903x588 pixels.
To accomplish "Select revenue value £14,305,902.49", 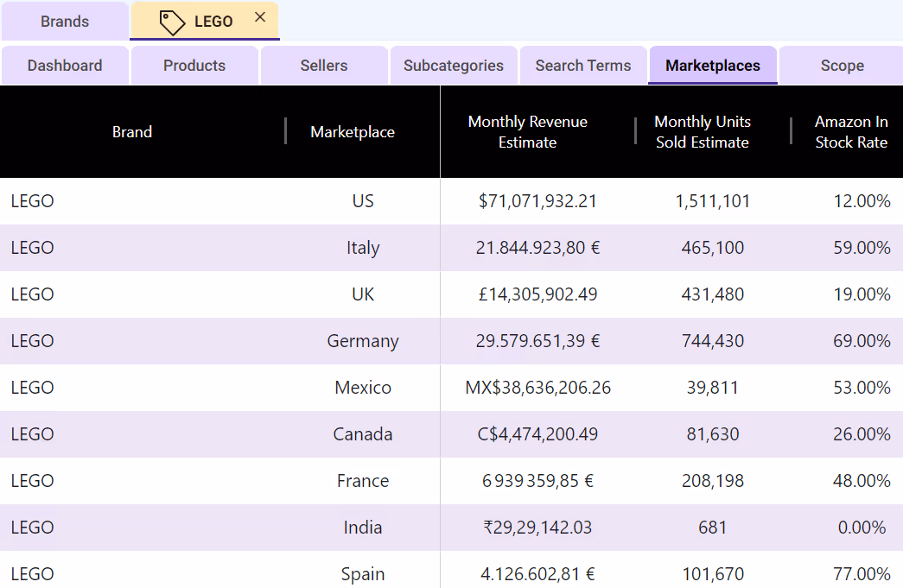I will pyautogui.click(x=537, y=294).
